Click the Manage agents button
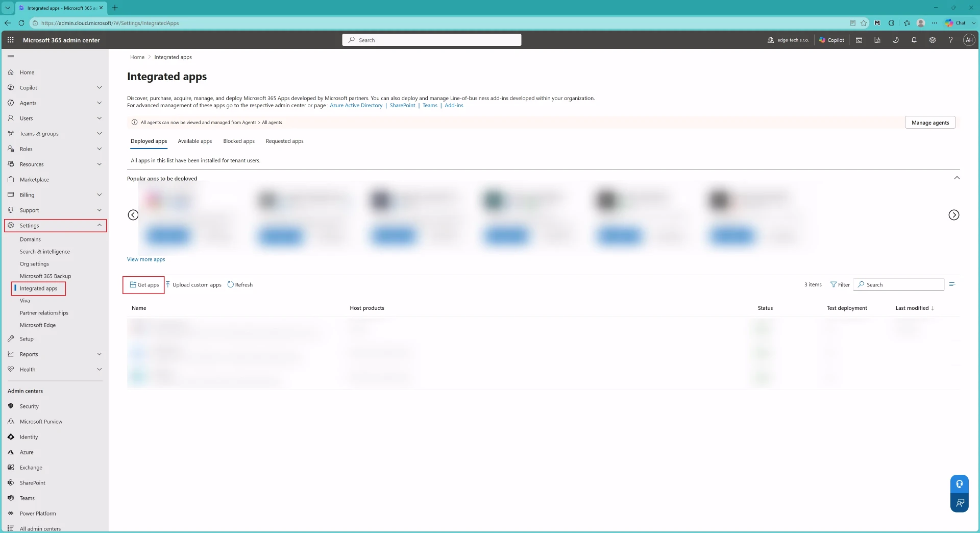This screenshot has height=533, width=980. pos(930,123)
